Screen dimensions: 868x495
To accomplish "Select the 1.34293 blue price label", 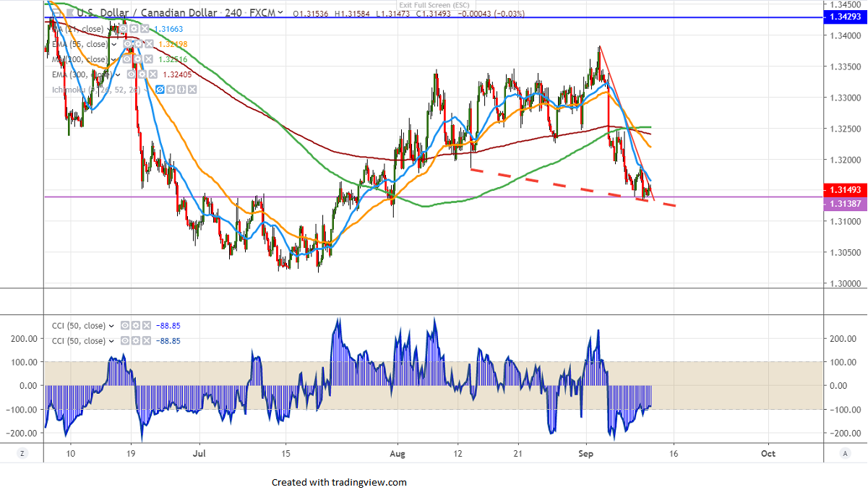I will click(x=844, y=16).
